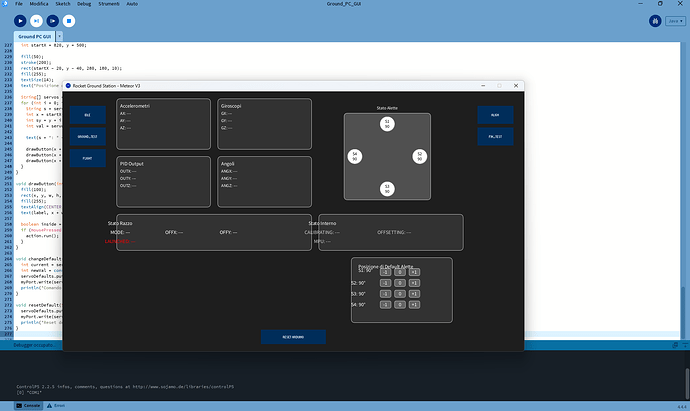Click the console panel icon at right of status bar

pyautogui.click(x=675, y=345)
